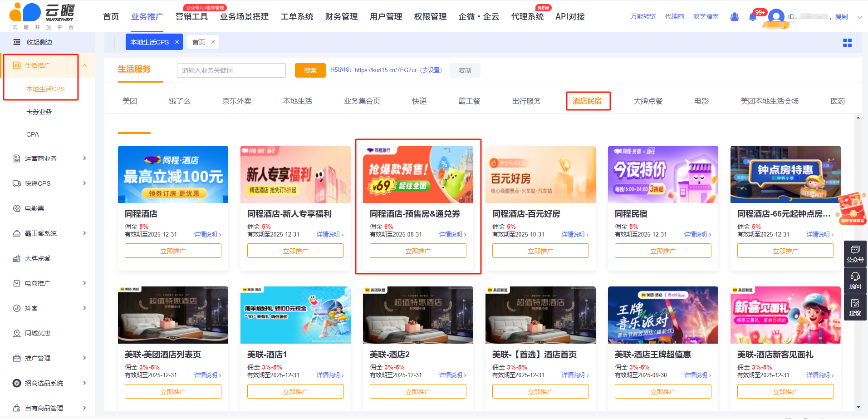Click the 自有商品管理 sidebar icon

(17, 408)
